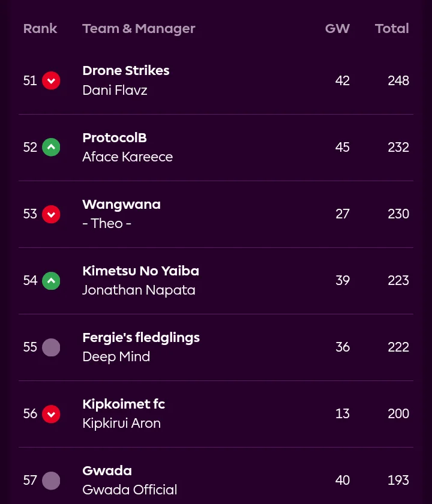The image size is (432, 504).
Task: Click Drone Strikes total of 248
Action: 398,80
